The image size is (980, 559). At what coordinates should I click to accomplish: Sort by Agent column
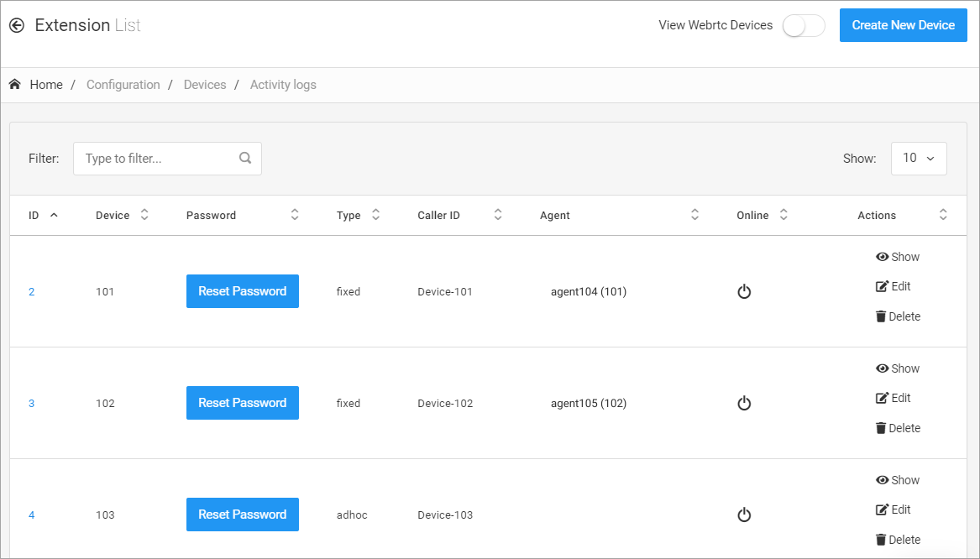pyautogui.click(x=694, y=215)
